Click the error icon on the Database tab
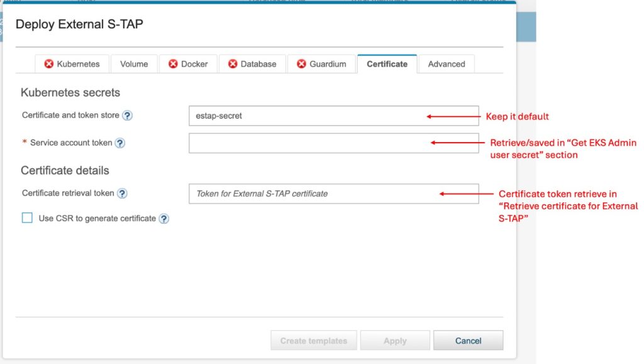 233,64
